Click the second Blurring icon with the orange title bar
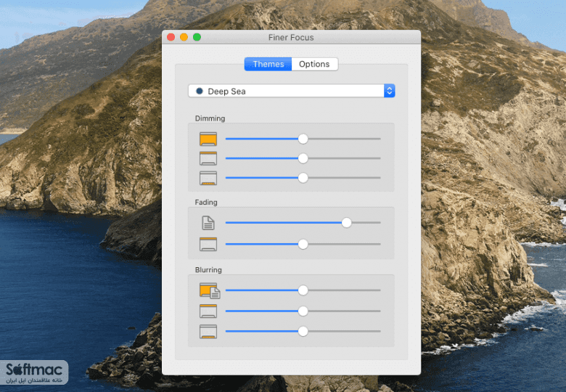The height and width of the screenshot is (392, 566). [208, 311]
